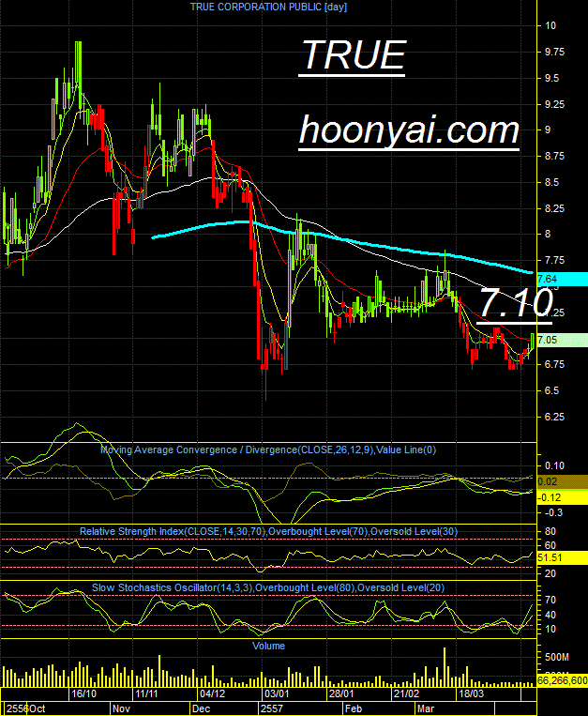Click the 18/03 date marker

(471, 694)
